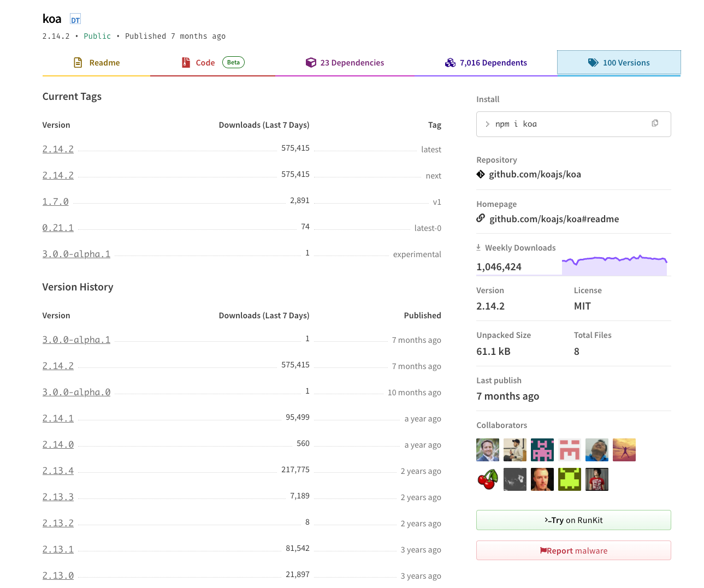This screenshot has height=588, width=704.
Task: Open the Code Beta tab
Action: click(212, 63)
